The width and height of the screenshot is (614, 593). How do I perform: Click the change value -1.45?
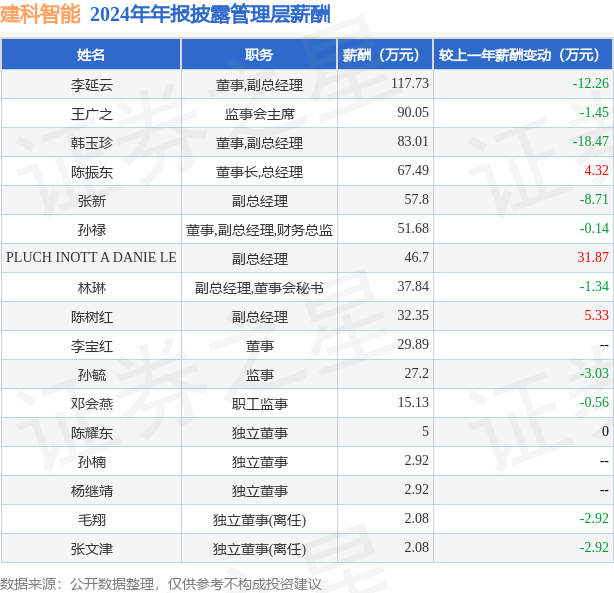pos(594,112)
